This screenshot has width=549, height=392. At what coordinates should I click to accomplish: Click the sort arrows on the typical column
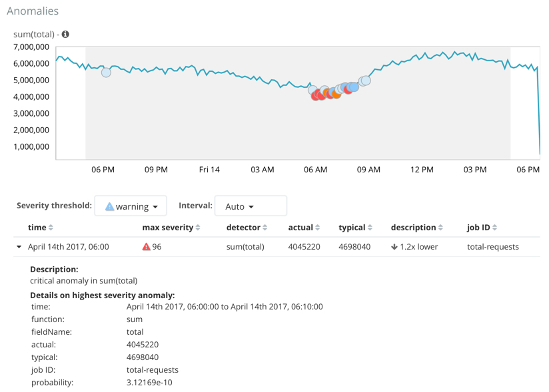pyautogui.click(x=370, y=227)
